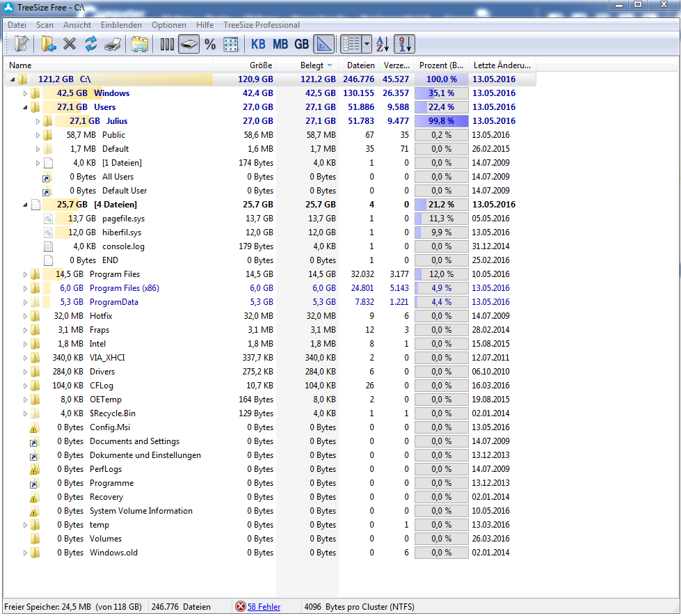Click the Config.Msi warning folder icon
Screen dimensions: 681x616
[x=34, y=428]
